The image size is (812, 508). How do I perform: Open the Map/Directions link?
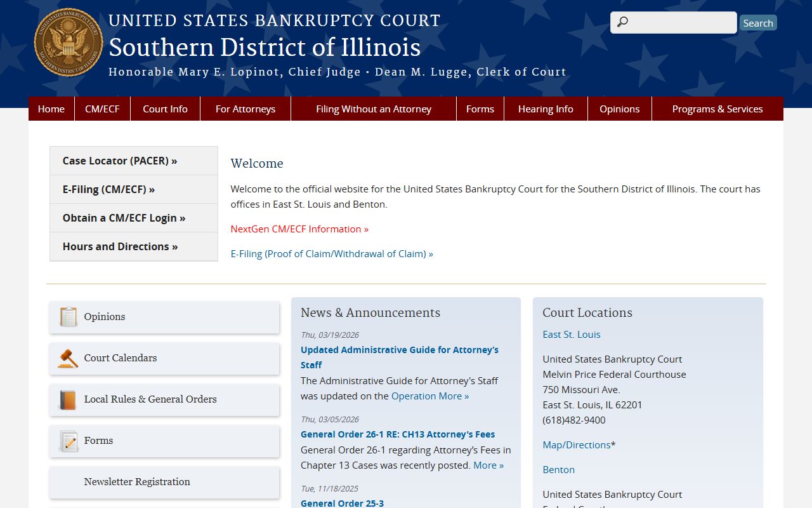(x=577, y=445)
